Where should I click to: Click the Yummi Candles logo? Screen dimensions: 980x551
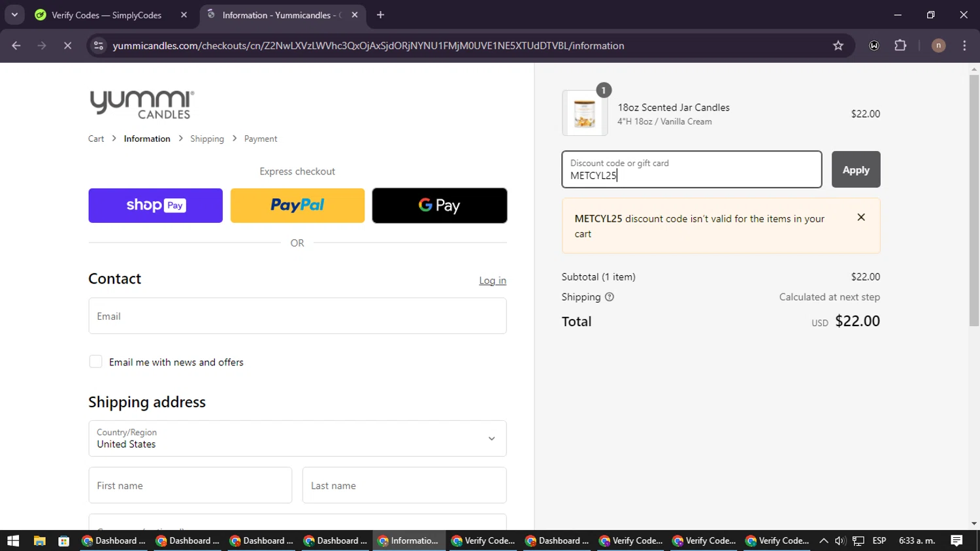tap(142, 105)
